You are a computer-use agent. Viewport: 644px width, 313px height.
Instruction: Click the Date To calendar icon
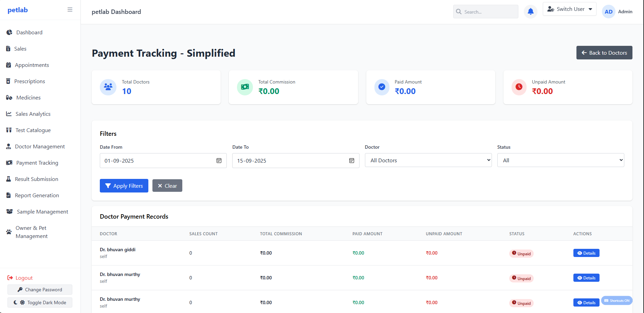pyautogui.click(x=351, y=161)
